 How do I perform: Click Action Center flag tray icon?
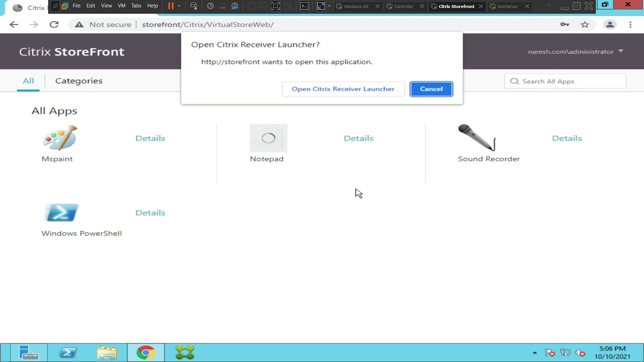[x=550, y=353]
